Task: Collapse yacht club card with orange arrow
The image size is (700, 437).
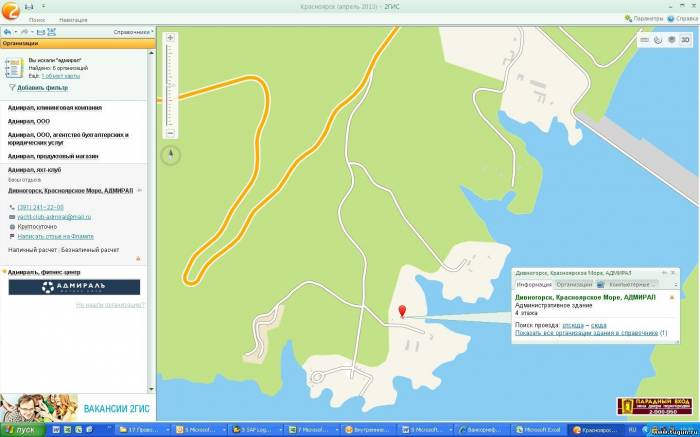Action: (138, 258)
